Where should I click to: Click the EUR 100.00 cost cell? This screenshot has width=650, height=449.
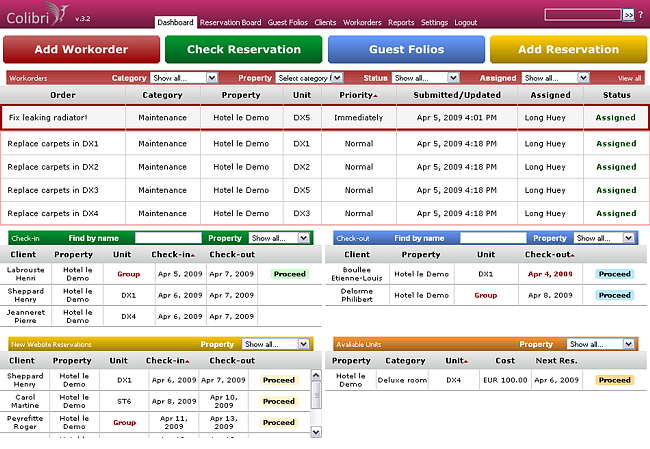[505, 380]
